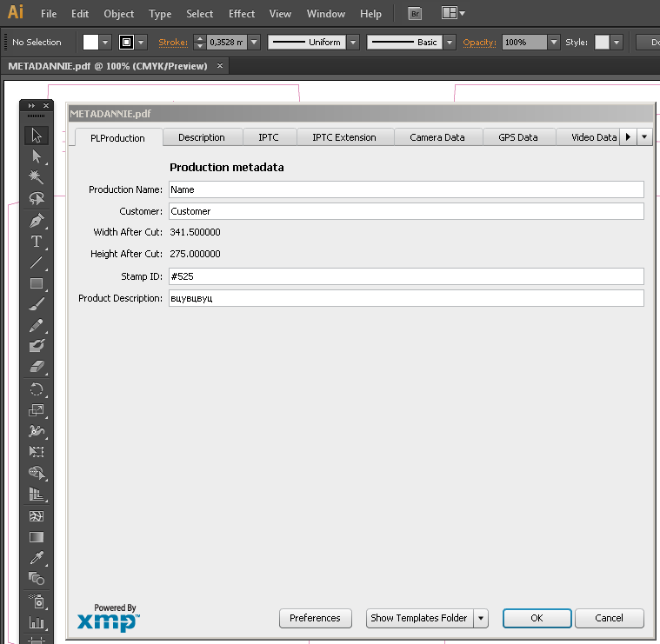The image size is (660, 644).
Task: Select the Free Transform tool
Action: point(37,452)
